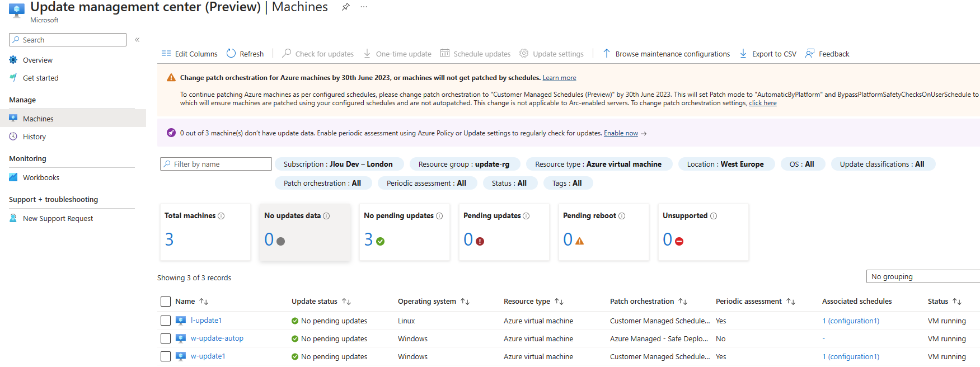Open the Location West Europe filter
Screen dimensions: 980x367
click(x=725, y=164)
